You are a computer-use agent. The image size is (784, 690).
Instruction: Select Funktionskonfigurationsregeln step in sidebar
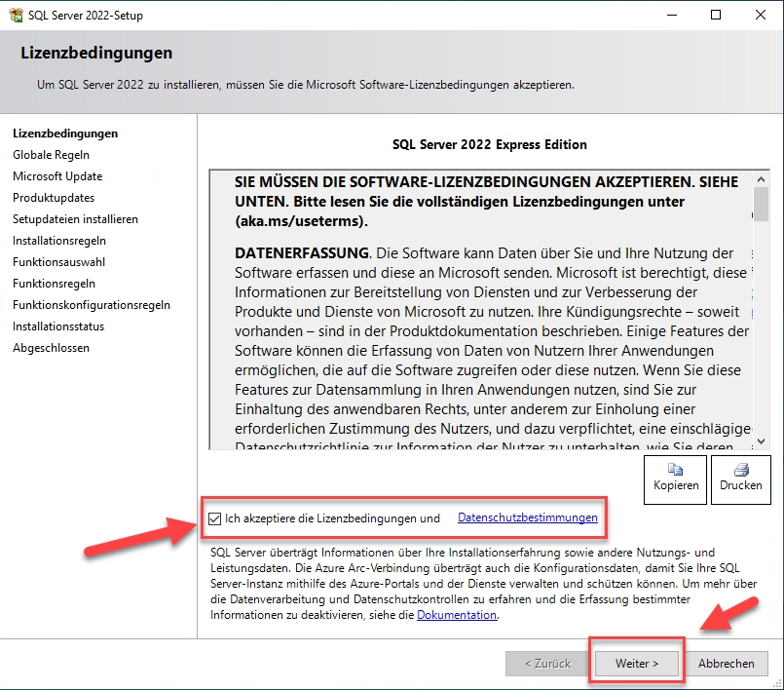pos(92,305)
